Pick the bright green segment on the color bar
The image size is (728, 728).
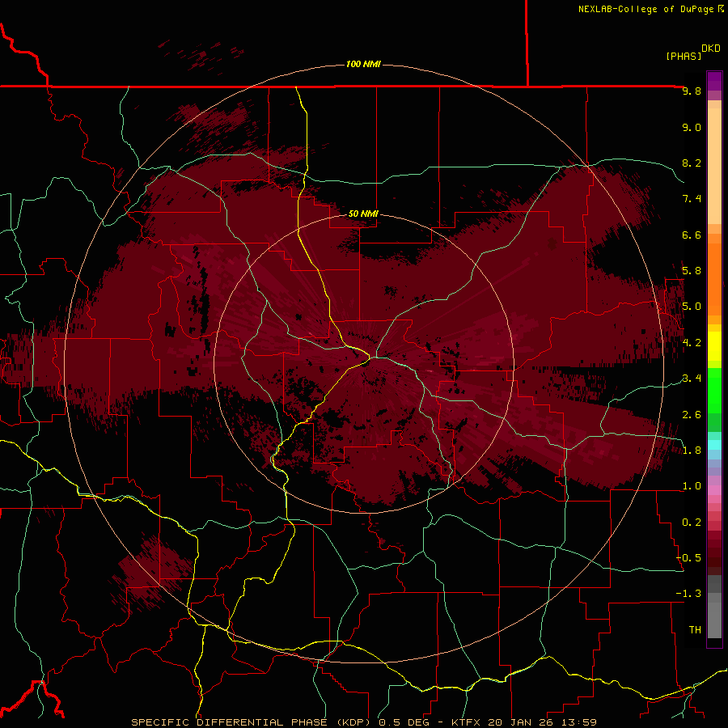(714, 390)
